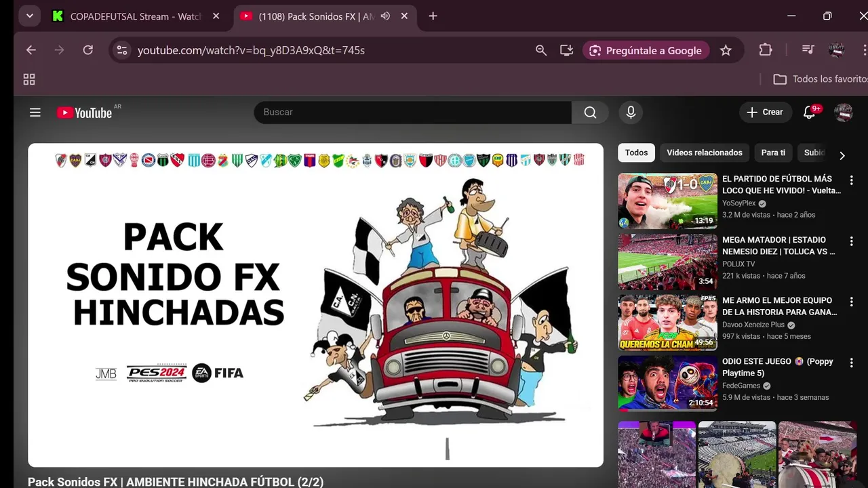Screen dimensions: 868x488
Task: Close the COPADEFUTSAL Stream tab
Action: point(216,16)
